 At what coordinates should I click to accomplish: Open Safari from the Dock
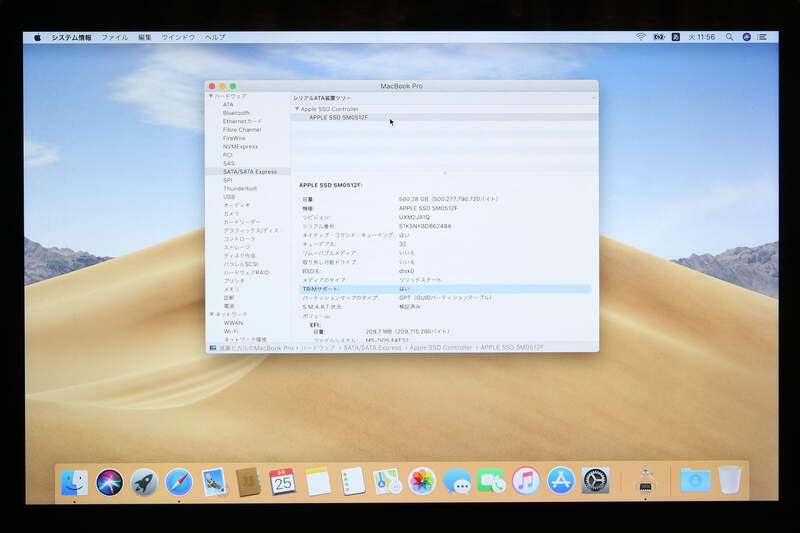click(x=179, y=482)
